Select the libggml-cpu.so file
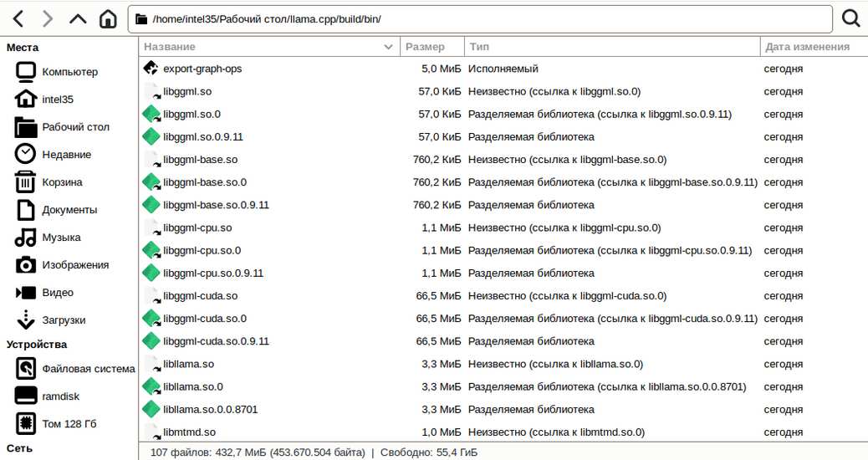This screenshot has height=460, width=868. point(197,227)
